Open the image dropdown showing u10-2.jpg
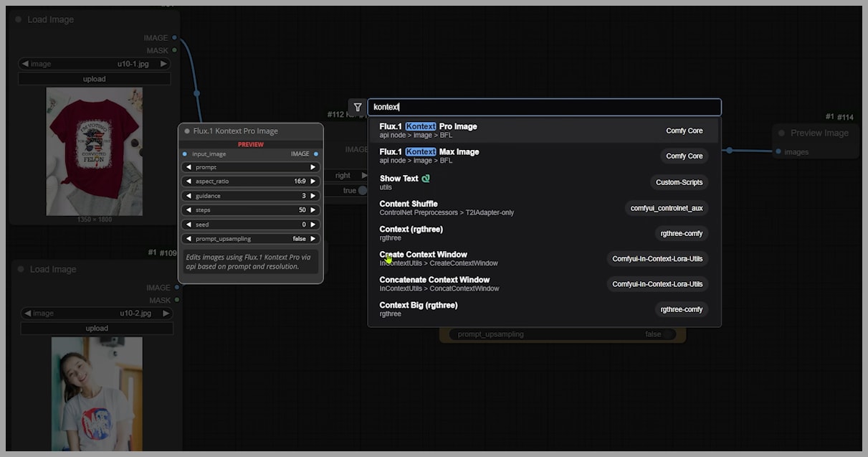The width and height of the screenshot is (868, 457). [x=96, y=313]
